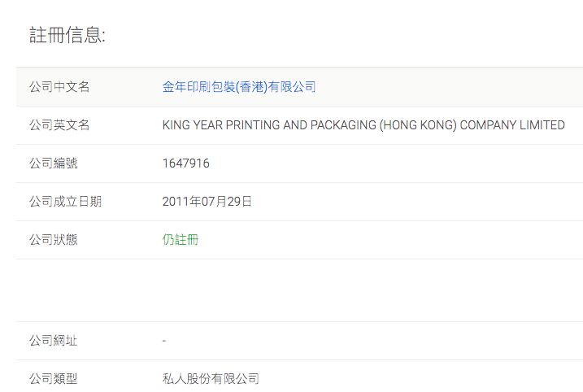Click the 公司網址 field label
583x392 pixels.
53,341
